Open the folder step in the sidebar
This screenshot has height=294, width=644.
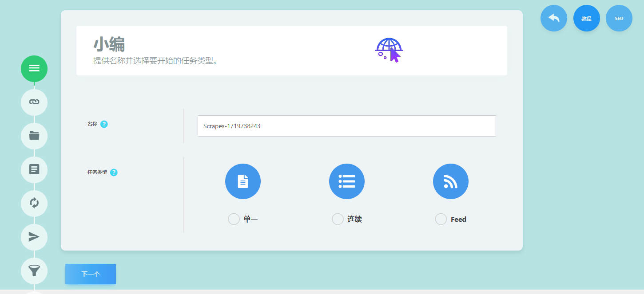(34, 136)
